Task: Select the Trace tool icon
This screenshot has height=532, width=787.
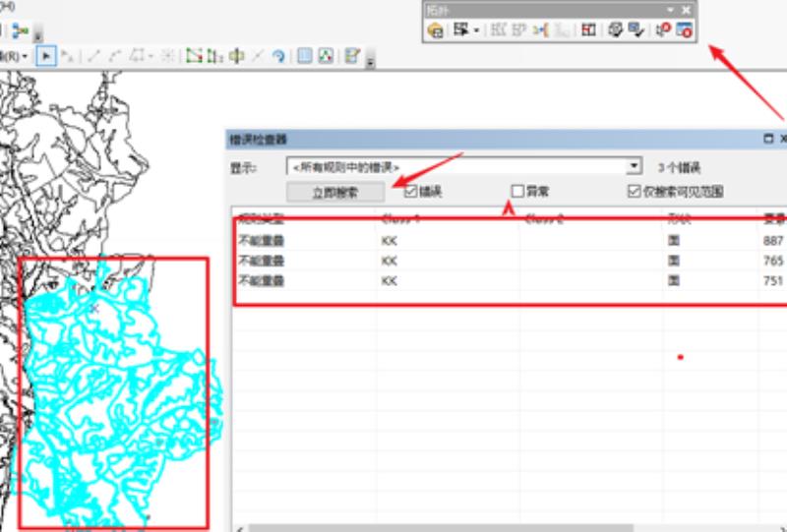Action: pyautogui.click(x=137, y=56)
